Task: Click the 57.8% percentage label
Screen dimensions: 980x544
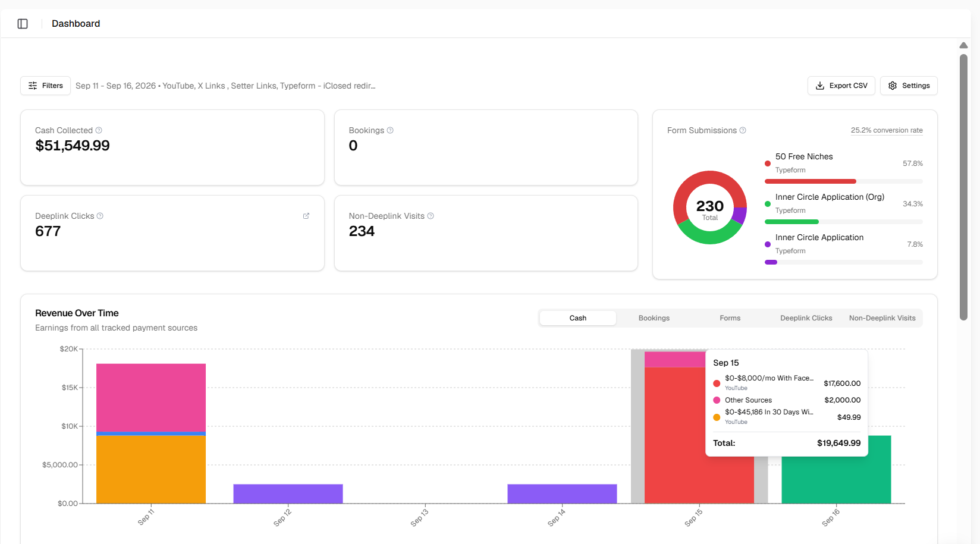Action: pos(913,163)
